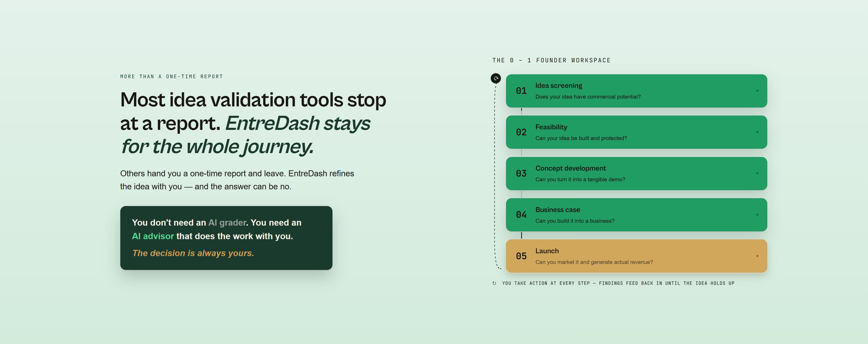This screenshot has height=344, width=868.
Task: Click the step number "03"
Action: (521, 173)
